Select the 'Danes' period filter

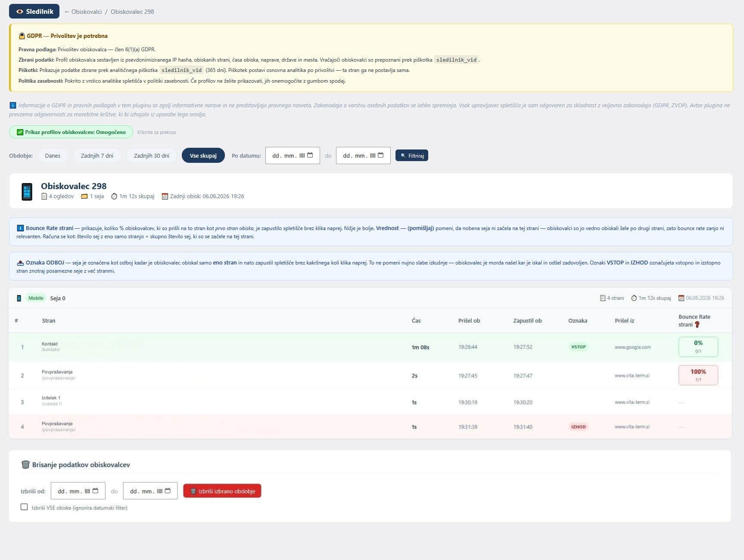(x=53, y=156)
